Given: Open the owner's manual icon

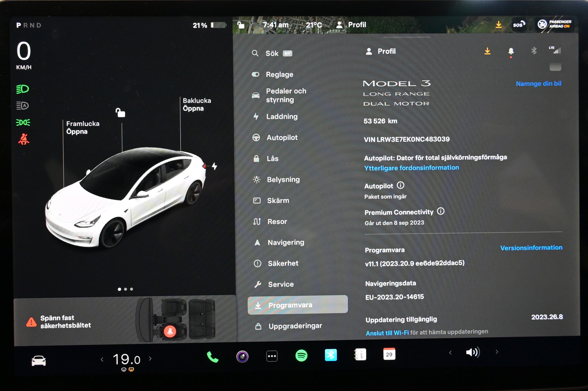Looking at the screenshot, I should coord(360,355).
